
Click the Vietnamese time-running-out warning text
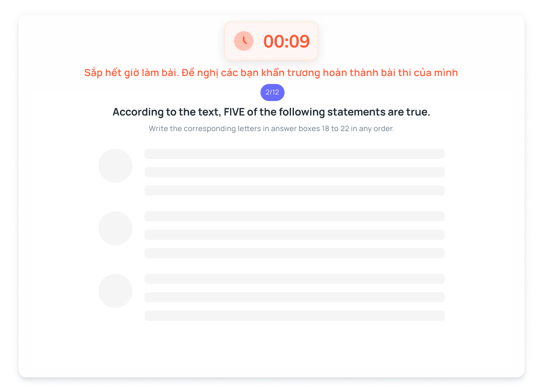pyautogui.click(x=271, y=73)
